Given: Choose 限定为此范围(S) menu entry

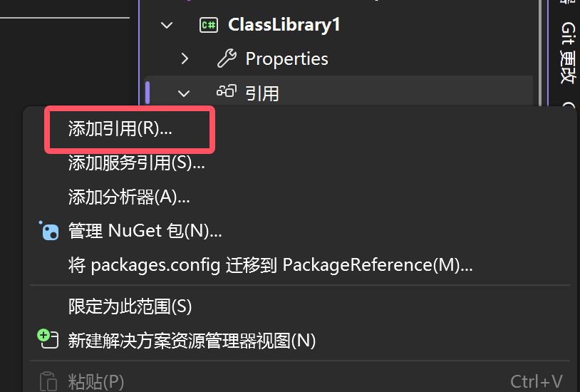Looking at the screenshot, I should pyautogui.click(x=130, y=306).
